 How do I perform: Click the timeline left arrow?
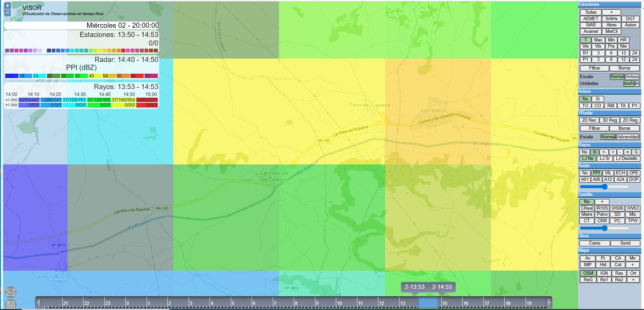click(x=38, y=302)
